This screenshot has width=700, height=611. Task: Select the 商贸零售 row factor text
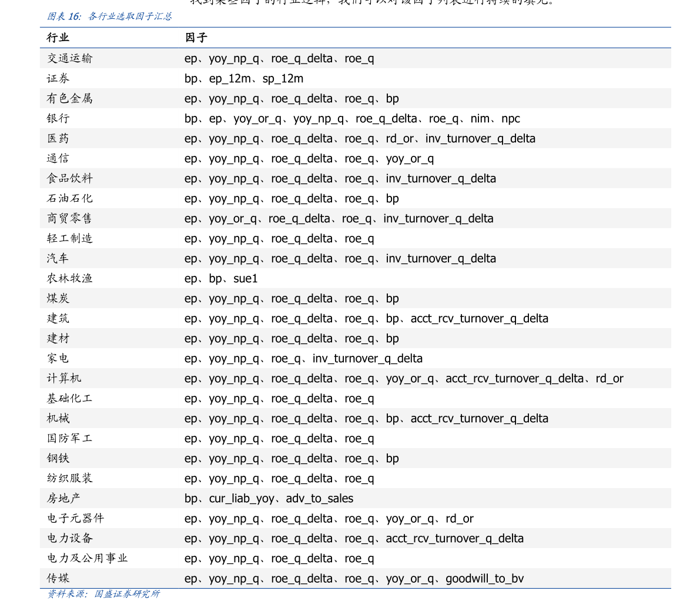[339, 218]
